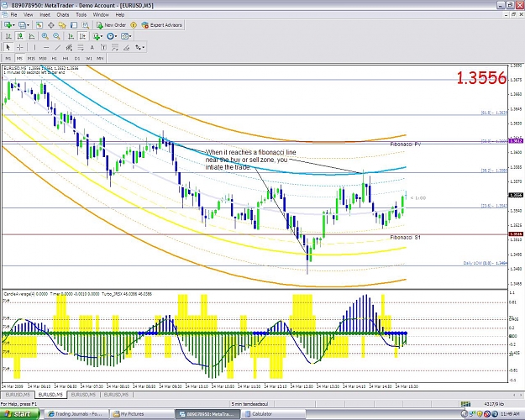The height and width of the screenshot is (420, 525).
Task: Switch chart to line chart type
Action: pyautogui.click(x=32, y=36)
